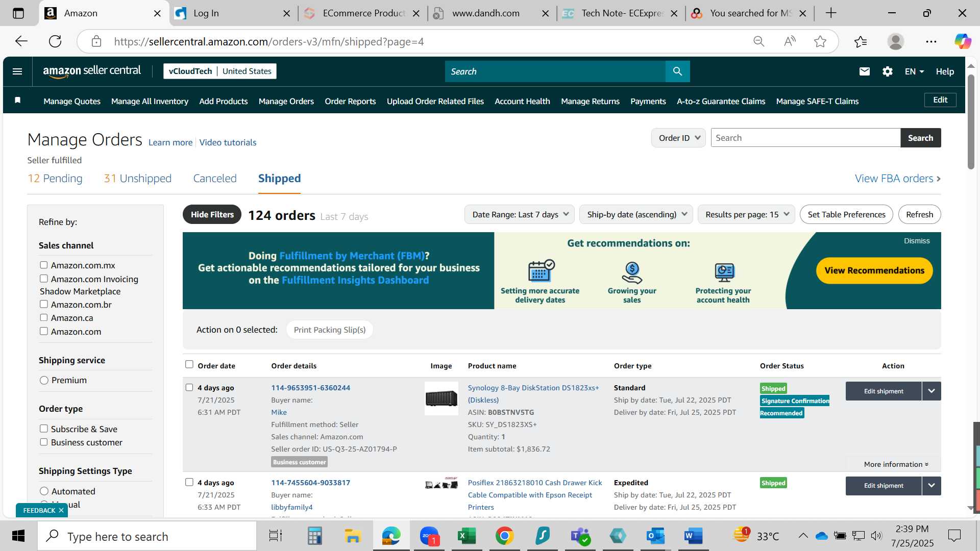Click the Growing your sales hand icon
This screenshot has width=980, height=551.
tap(632, 272)
